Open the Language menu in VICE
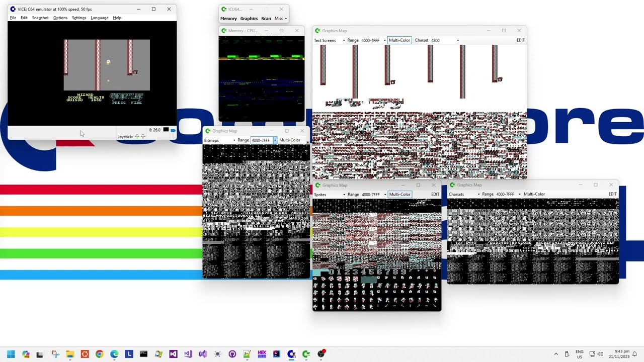This screenshot has height=362, width=644. pos(100,18)
